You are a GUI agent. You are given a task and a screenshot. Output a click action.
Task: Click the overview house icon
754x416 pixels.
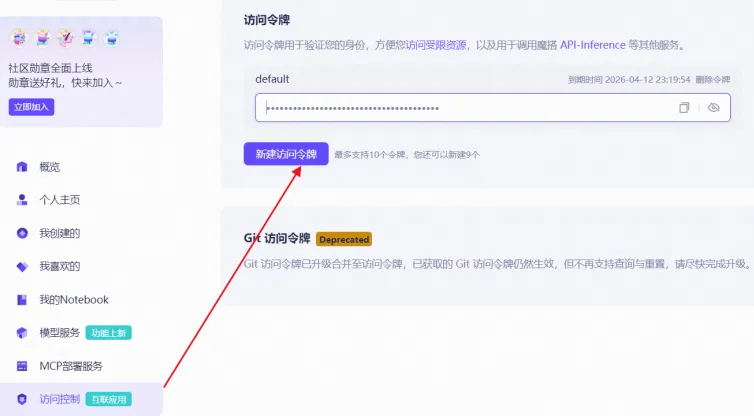coord(22,167)
